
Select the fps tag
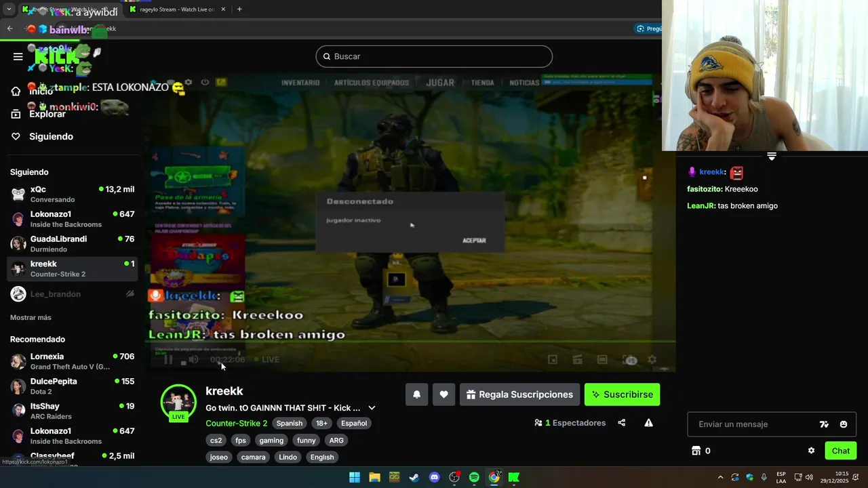click(x=241, y=440)
